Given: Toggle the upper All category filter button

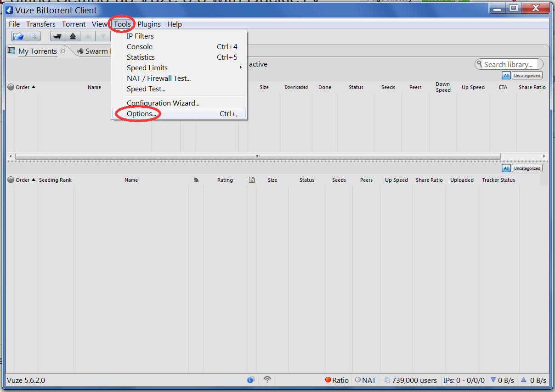Looking at the screenshot, I should [506, 75].
